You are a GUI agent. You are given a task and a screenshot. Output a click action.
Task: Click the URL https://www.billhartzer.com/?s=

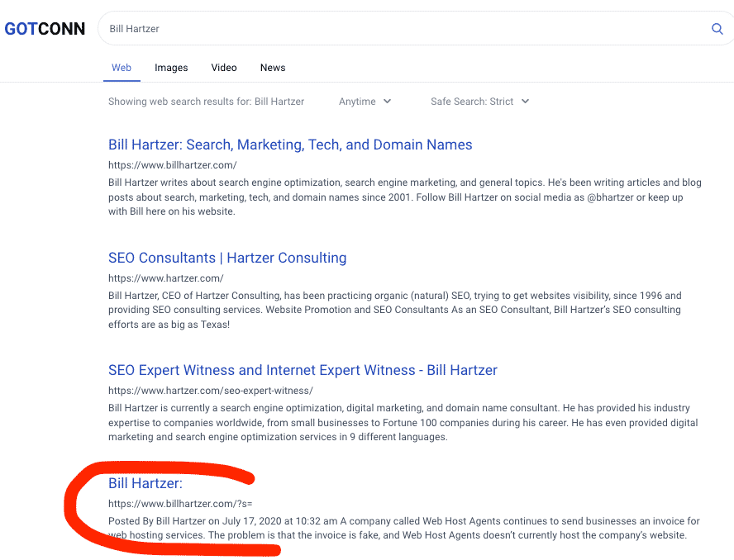click(x=180, y=504)
